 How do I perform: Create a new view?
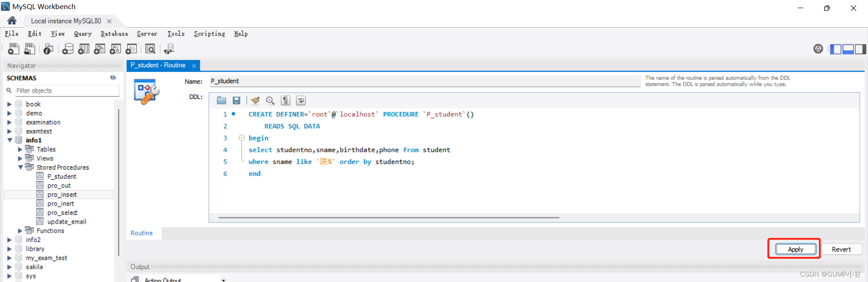[x=99, y=49]
